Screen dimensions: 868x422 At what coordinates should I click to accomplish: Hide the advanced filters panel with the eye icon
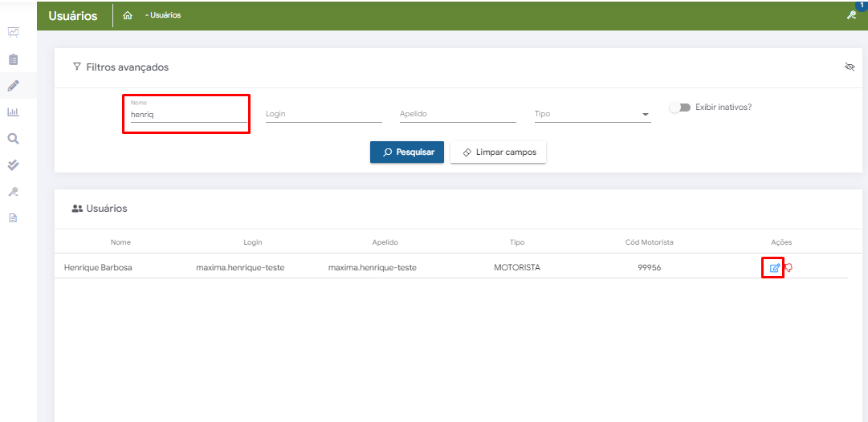pyautogui.click(x=850, y=67)
